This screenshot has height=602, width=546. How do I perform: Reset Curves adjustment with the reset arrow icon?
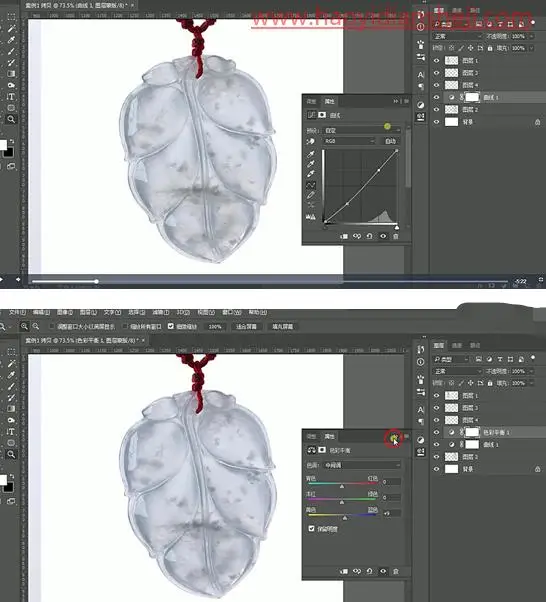point(369,236)
